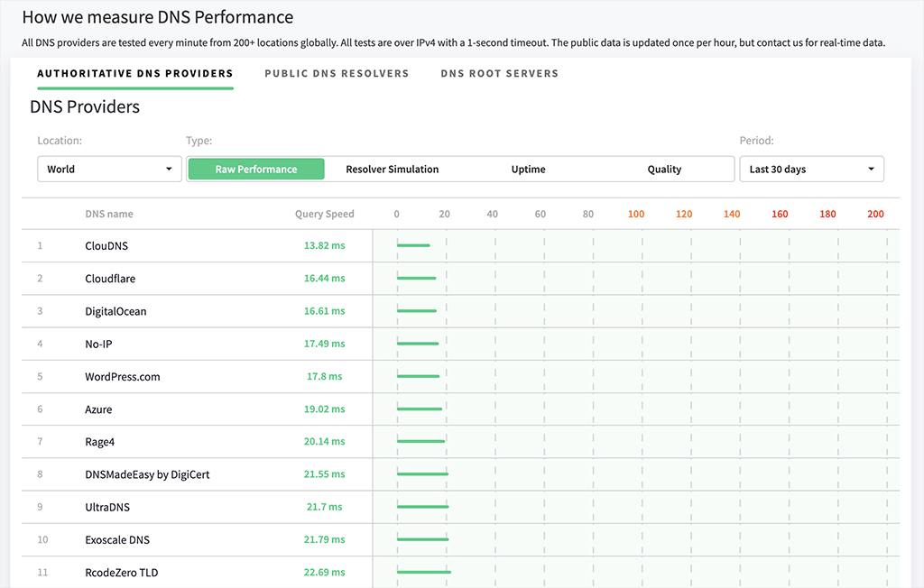The image size is (924, 588).
Task: Click the 200 axis label in red
Action: click(x=875, y=214)
